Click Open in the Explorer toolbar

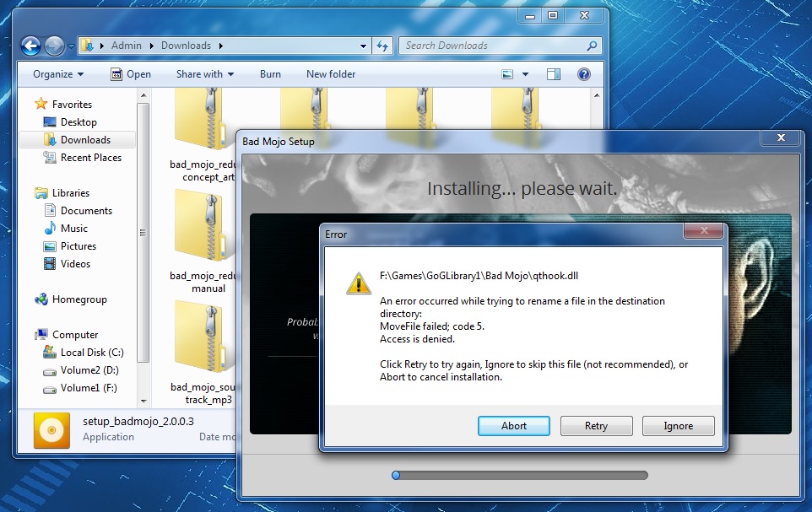click(x=131, y=74)
